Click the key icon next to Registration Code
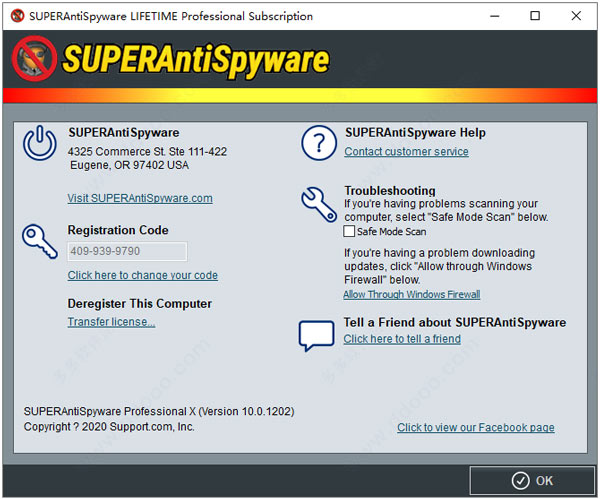 tap(40, 241)
